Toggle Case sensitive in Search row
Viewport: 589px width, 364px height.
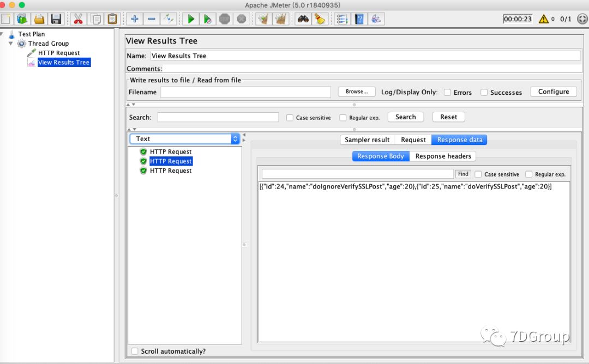(x=290, y=118)
